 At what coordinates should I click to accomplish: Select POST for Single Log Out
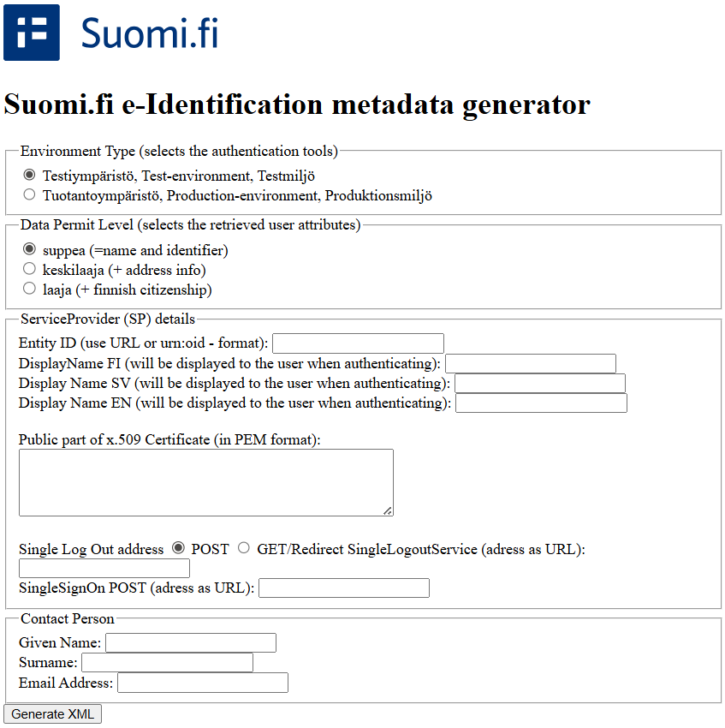(178, 548)
